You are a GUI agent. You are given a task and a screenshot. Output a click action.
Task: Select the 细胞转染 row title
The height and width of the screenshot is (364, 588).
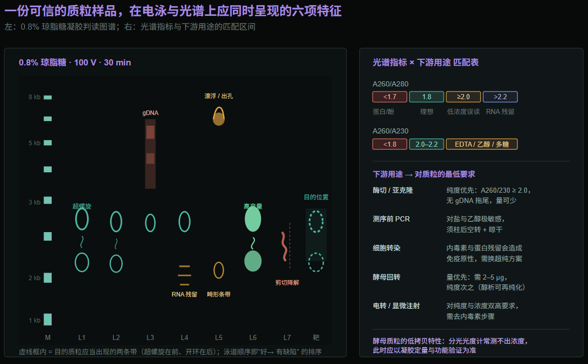[386, 248]
